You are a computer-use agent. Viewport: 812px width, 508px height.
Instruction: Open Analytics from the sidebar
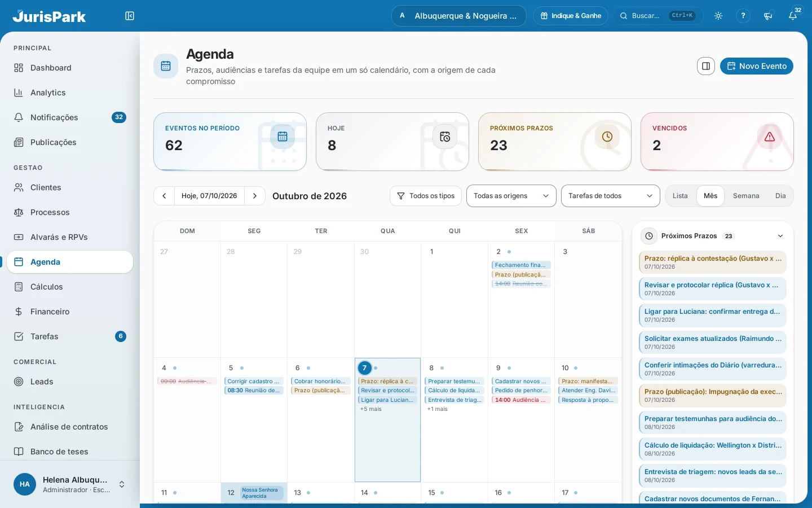[x=70, y=93]
